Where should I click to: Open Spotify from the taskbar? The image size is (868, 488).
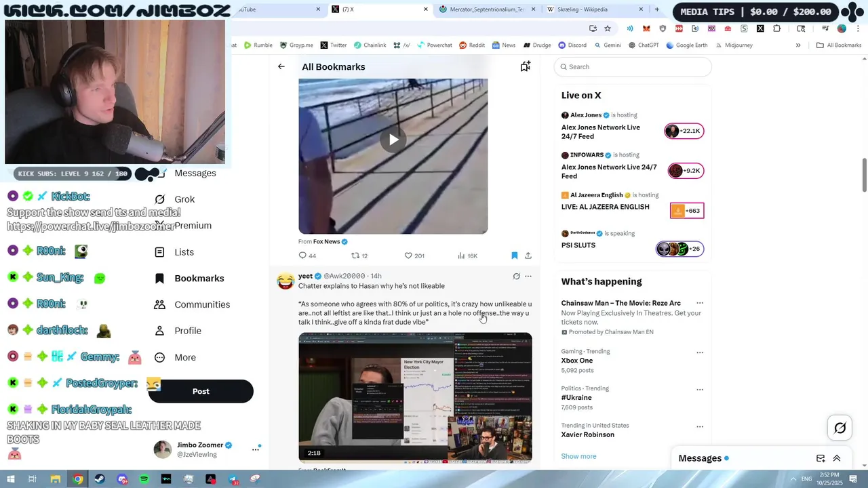(x=144, y=479)
